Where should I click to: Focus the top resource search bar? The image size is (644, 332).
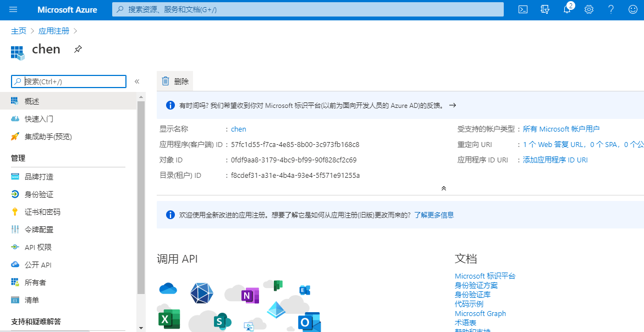308,9
